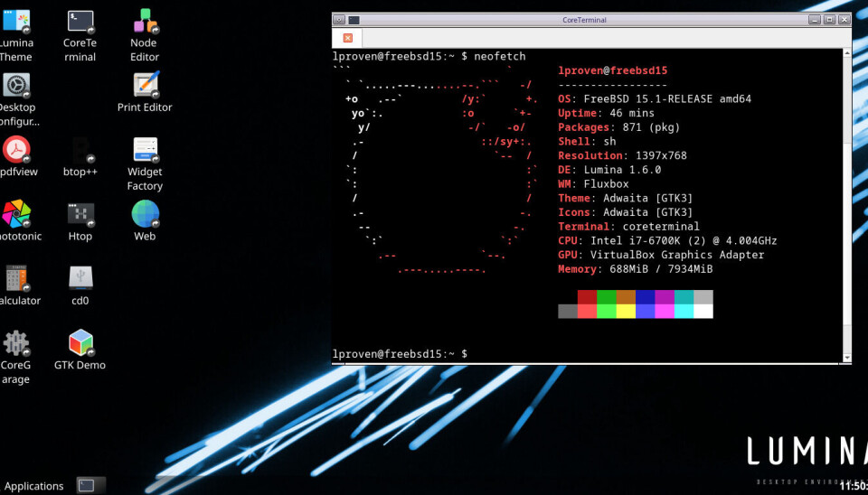Click the 'OS: FreeBSD 15.1-RELEASE amd64' line
Viewport: 868px width, 495px height.
click(655, 99)
